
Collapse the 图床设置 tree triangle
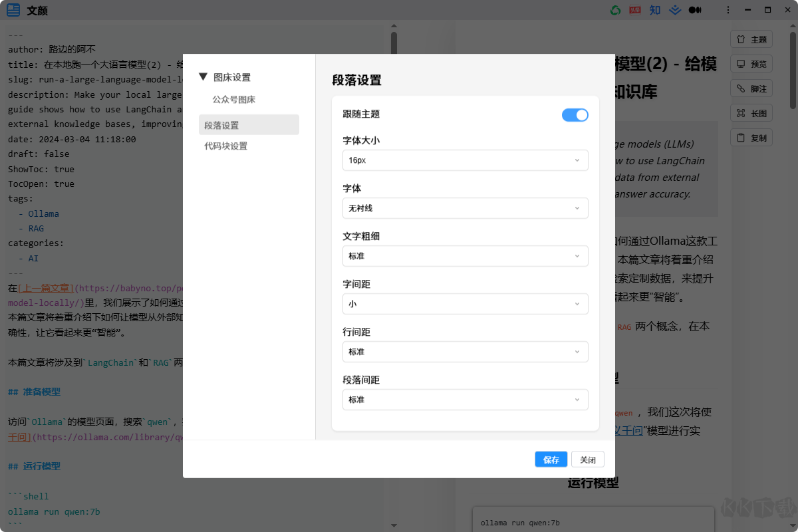[x=203, y=77]
